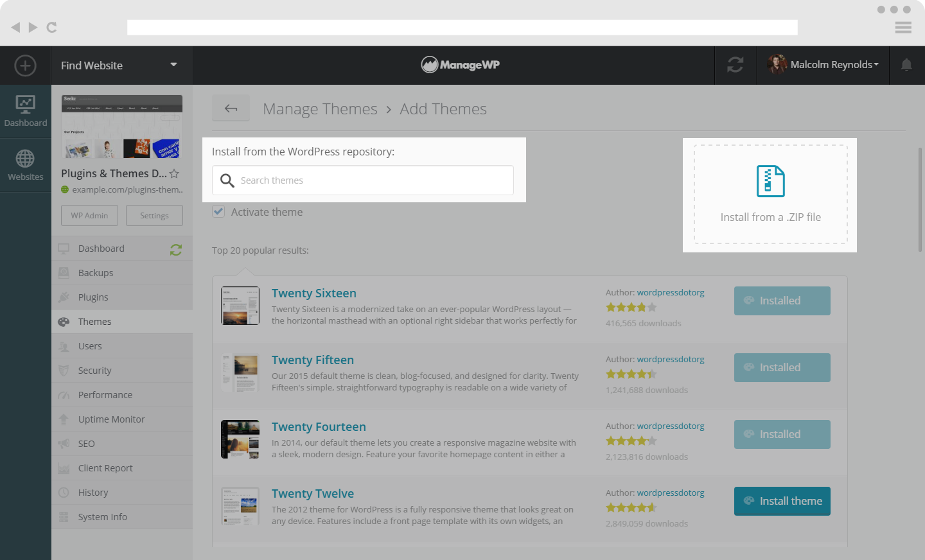
Task: Click the add website plus icon
Action: click(x=26, y=66)
